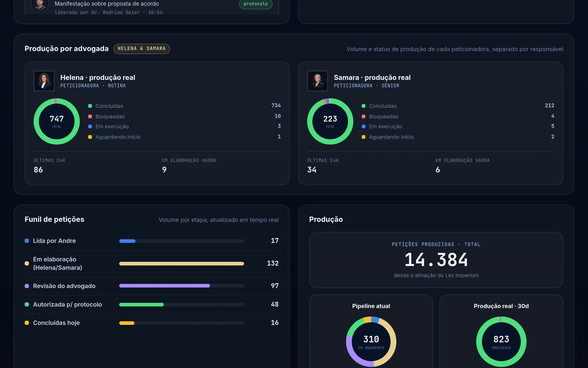Viewport: 588px width, 368px height.
Task: Click the HELENA & SAMARA tag
Action: [x=142, y=49]
